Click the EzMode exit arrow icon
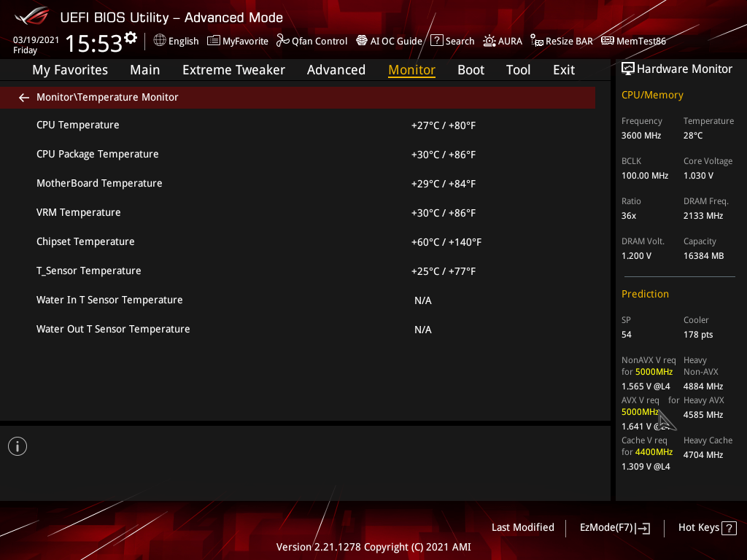The image size is (747, 560). pyautogui.click(x=643, y=528)
